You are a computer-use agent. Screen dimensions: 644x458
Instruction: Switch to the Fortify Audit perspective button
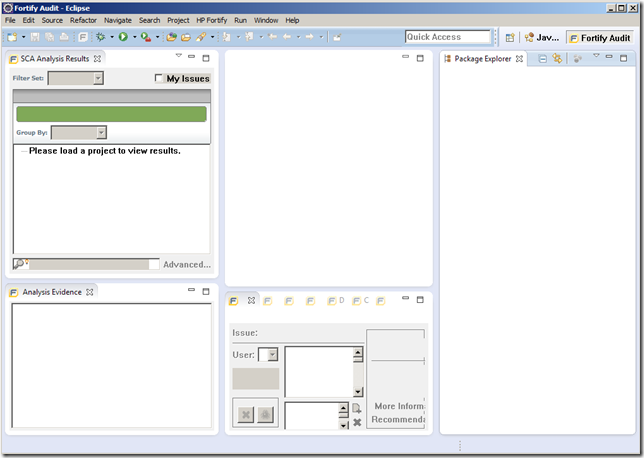coord(600,37)
